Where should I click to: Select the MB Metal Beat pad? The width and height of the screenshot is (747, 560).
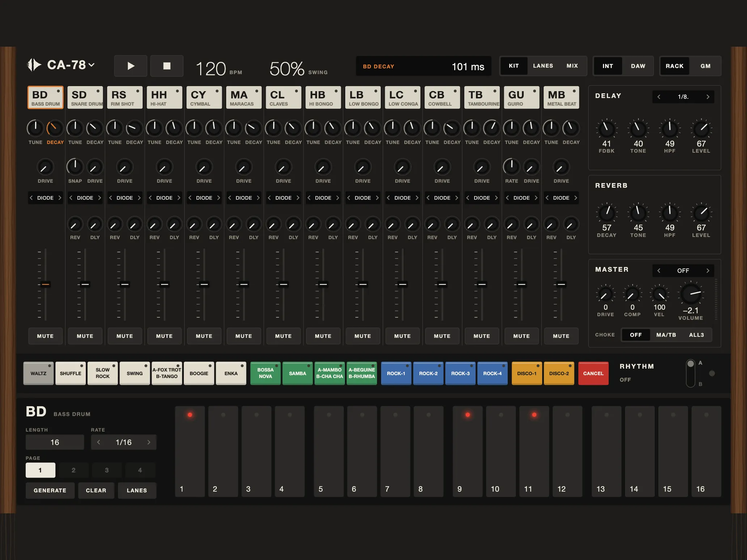click(561, 98)
